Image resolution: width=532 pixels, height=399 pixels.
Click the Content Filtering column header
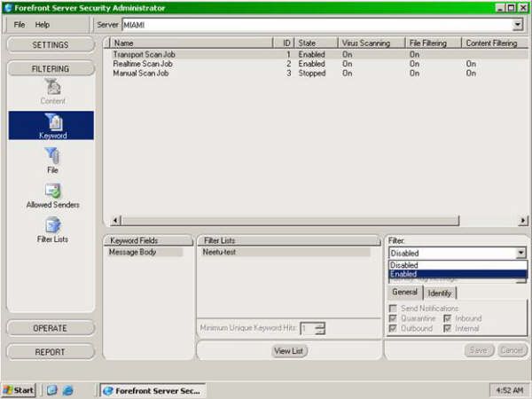[x=495, y=43]
